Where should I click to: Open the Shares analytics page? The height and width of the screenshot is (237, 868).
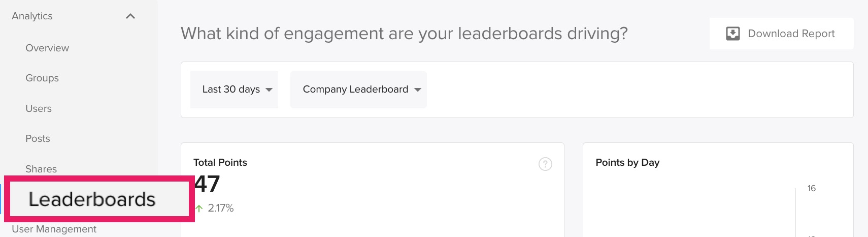coord(41,169)
